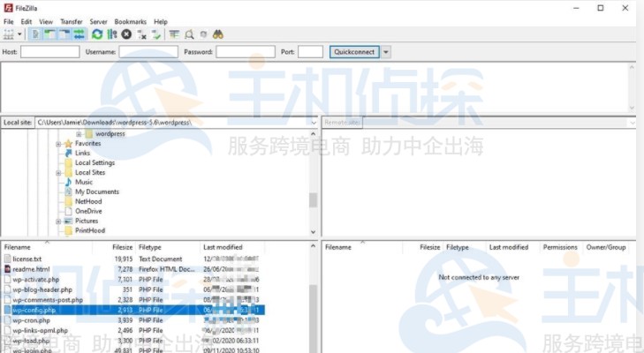The width and height of the screenshot is (644, 353).
Task: Open the Server menu
Action: [x=99, y=22]
